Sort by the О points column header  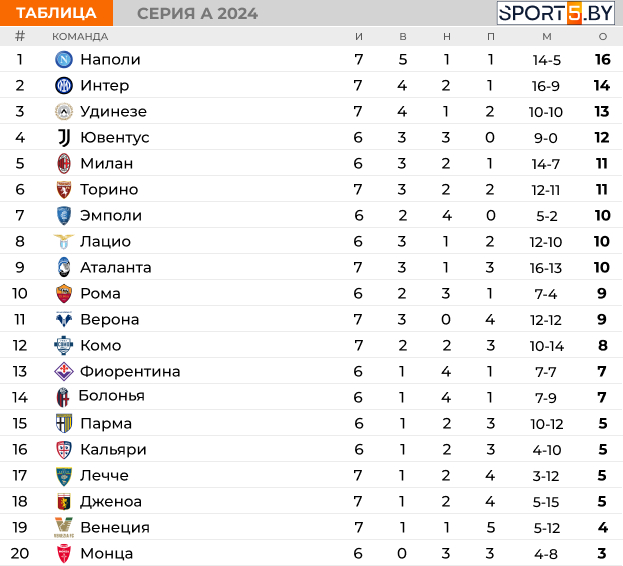[x=603, y=37]
